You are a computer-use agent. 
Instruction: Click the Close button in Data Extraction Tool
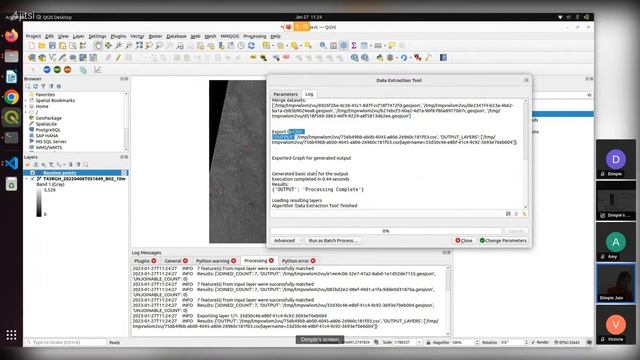[464, 241]
